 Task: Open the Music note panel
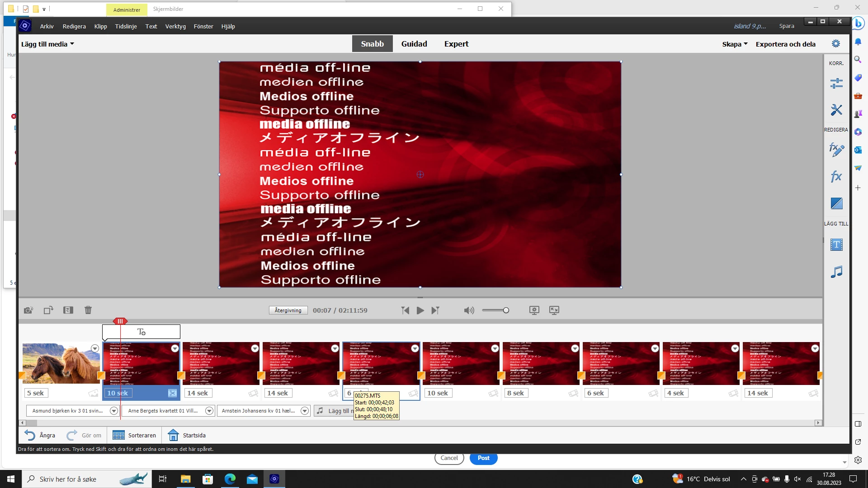[x=836, y=272]
